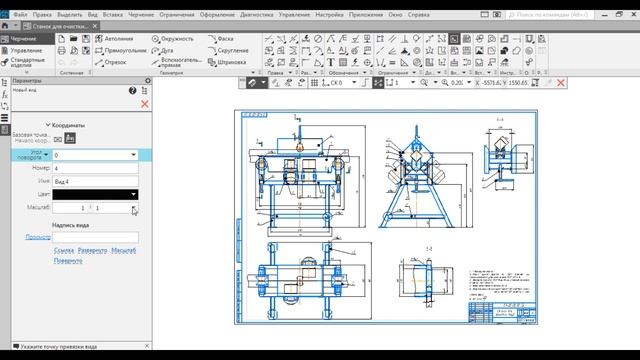Click the Проекция link beside caption field
Viewport: 640px width, 360px height.
(38, 237)
